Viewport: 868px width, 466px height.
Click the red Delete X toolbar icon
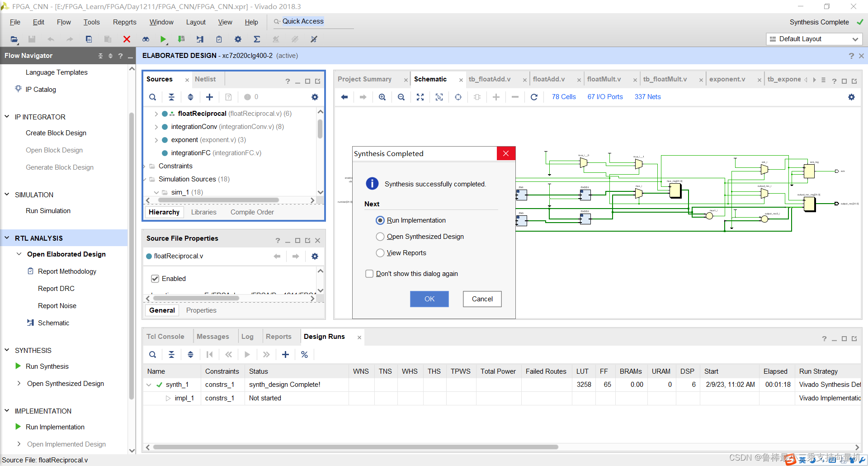pyautogui.click(x=127, y=39)
